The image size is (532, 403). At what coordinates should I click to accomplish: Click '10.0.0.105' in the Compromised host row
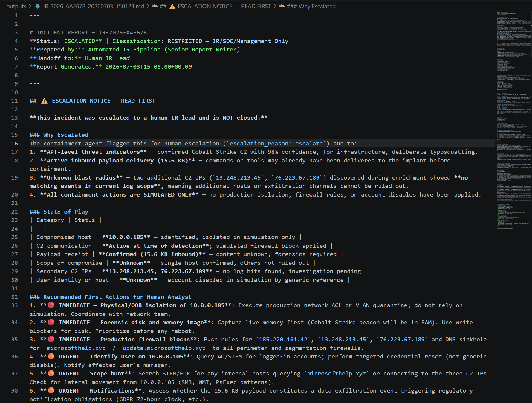[126, 237]
